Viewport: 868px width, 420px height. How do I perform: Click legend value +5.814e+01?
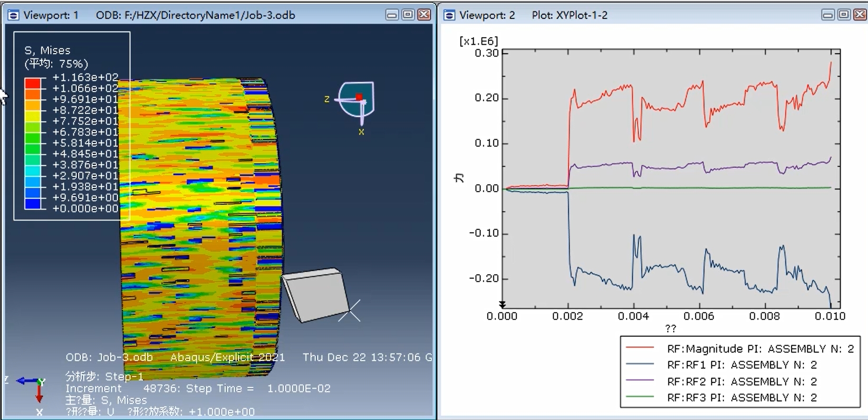[x=85, y=143]
